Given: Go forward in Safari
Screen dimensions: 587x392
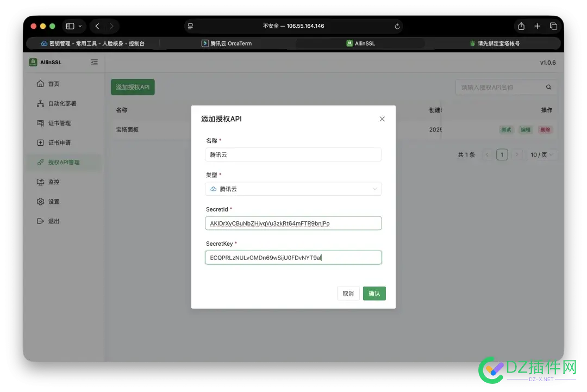Looking at the screenshot, I should click(111, 26).
